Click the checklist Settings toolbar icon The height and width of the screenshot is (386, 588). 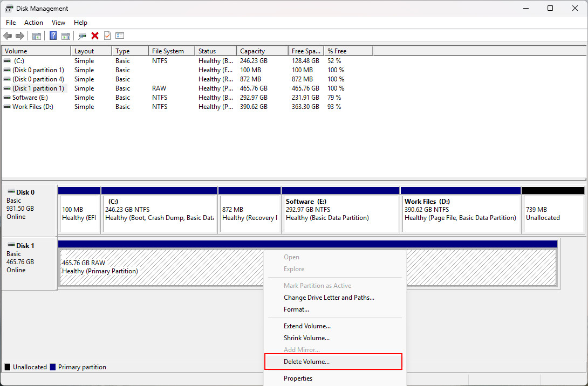pos(120,36)
